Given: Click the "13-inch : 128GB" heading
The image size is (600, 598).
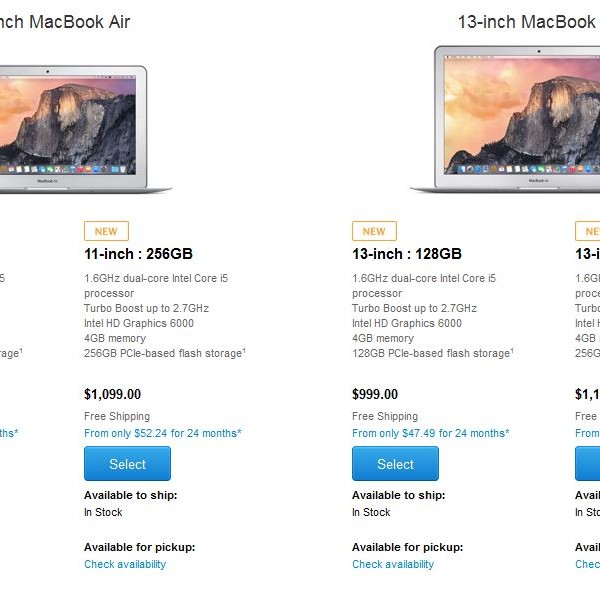Looking at the screenshot, I should 407,254.
